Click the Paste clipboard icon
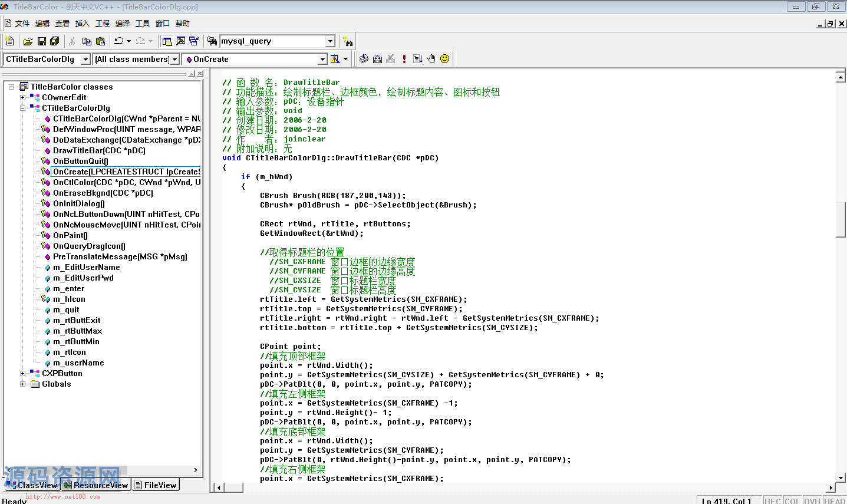Viewport: 847px width, 504px height. coord(100,41)
